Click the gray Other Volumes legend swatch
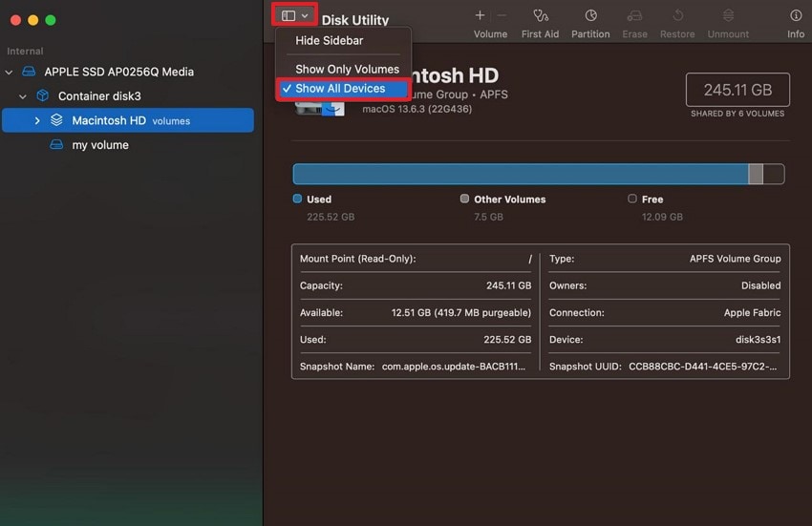Image resolution: width=812 pixels, height=526 pixels. (x=464, y=199)
